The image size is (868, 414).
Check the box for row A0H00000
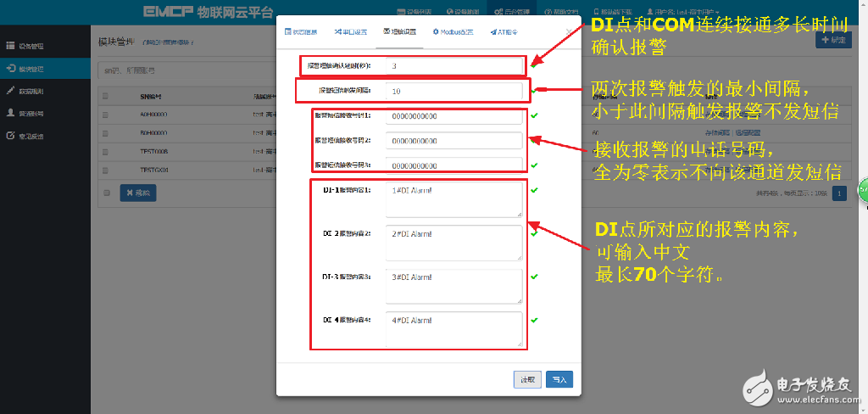tap(105, 115)
